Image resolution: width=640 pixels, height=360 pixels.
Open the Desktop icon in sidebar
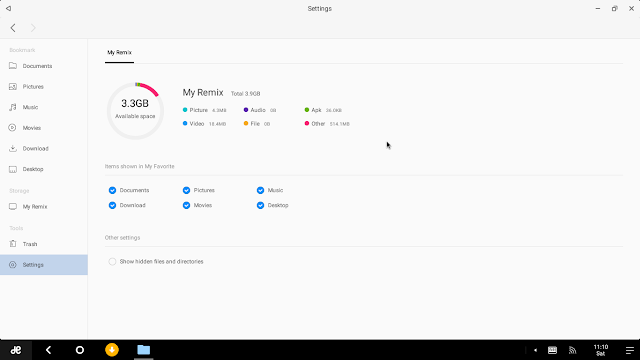[13, 169]
